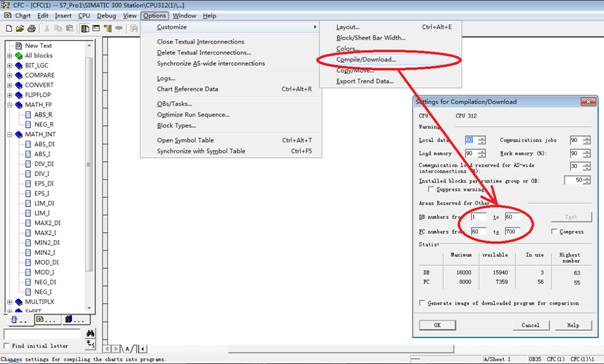Viewport: 604px width, 364px height.
Task: Select the MATH_INT folder icon
Action: pos(19,134)
